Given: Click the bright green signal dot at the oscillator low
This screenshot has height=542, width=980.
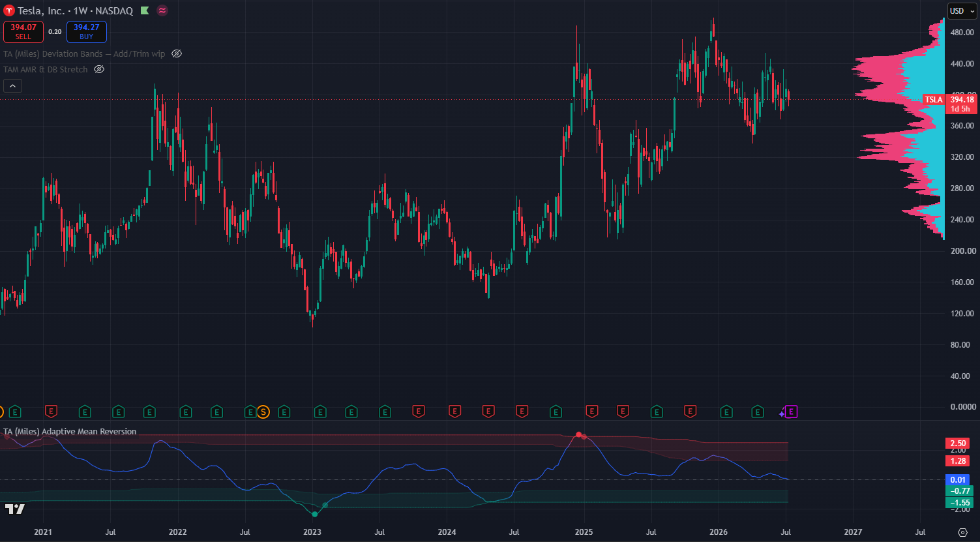Looking at the screenshot, I should point(315,515).
